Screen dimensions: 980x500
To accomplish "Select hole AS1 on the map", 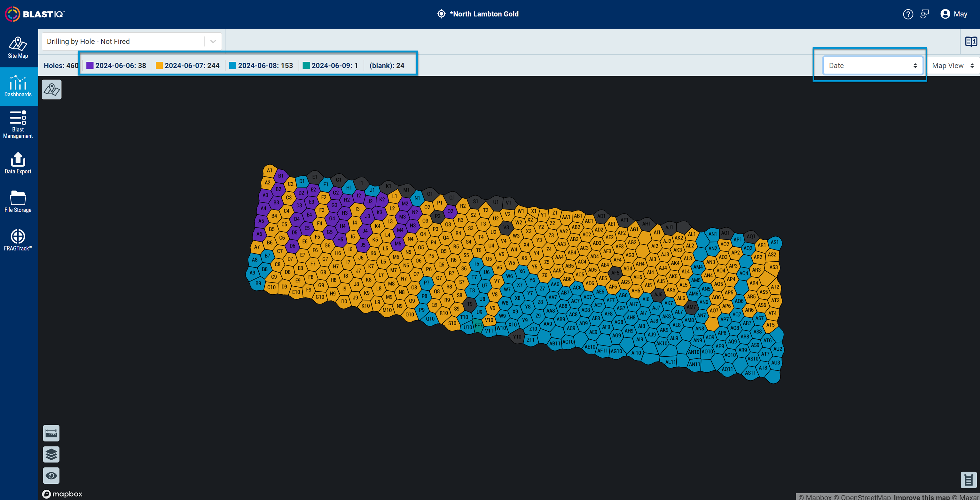I will pyautogui.click(x=774, y=242).
